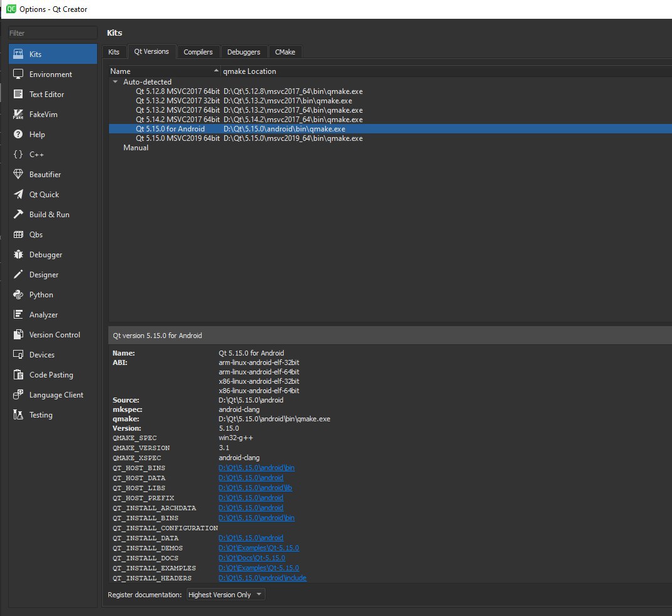The height and width of the screenshot is (616, 672).
Task: Select the C++ braces icon
Action: coord(18,154)
